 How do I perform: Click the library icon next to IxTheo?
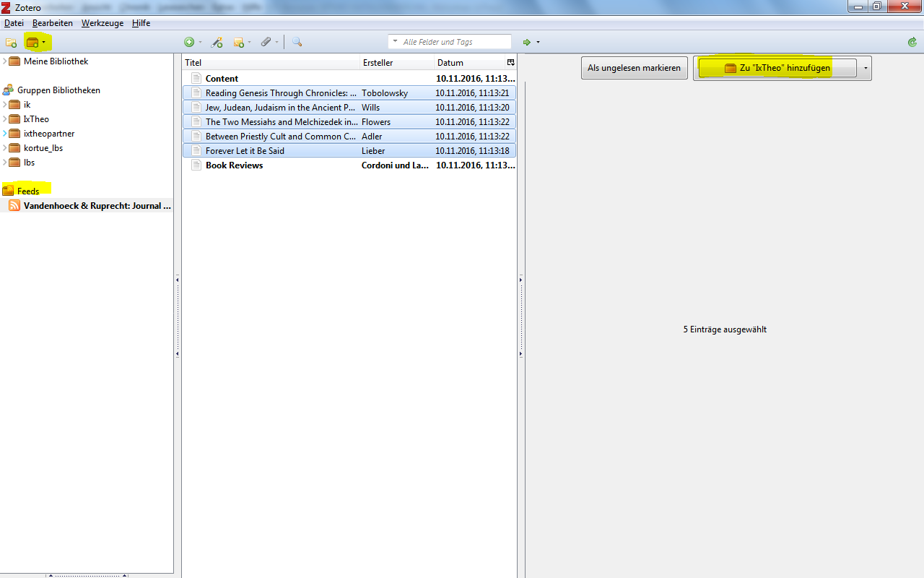[14, 119]
